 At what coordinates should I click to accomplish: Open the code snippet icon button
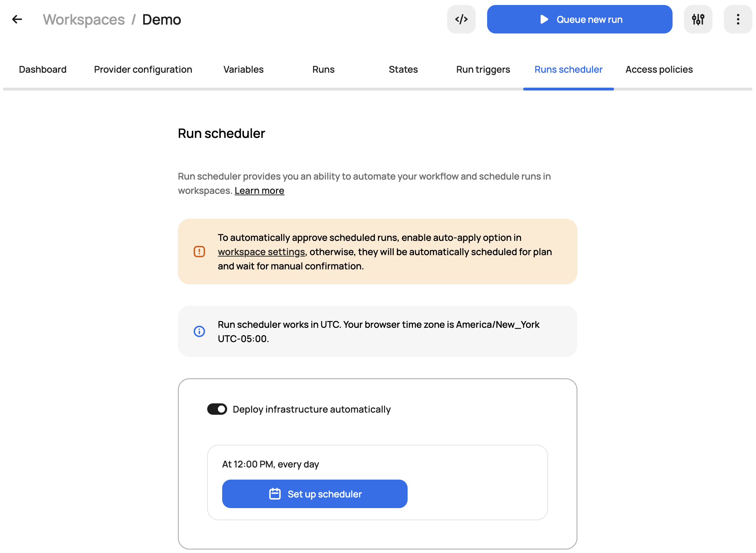point(461,19)
